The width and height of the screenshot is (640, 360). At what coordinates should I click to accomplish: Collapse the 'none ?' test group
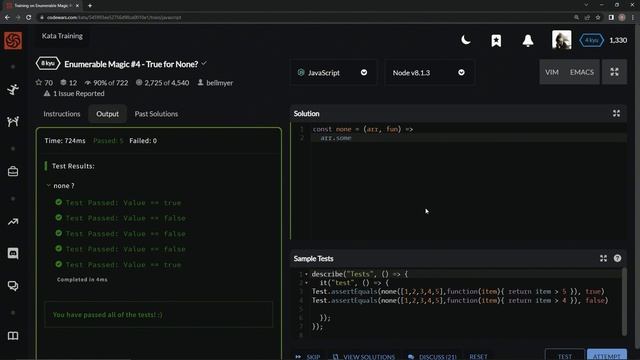(49, 185)
